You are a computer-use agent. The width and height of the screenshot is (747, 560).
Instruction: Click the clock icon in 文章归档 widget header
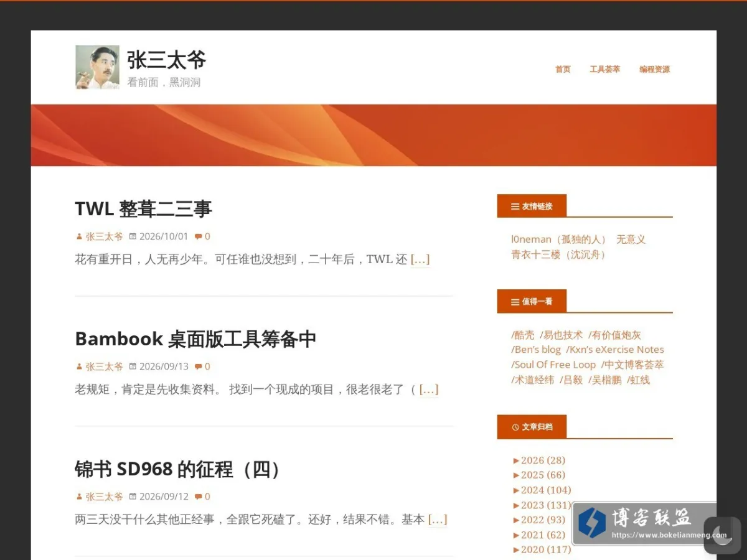coord(515,427)
